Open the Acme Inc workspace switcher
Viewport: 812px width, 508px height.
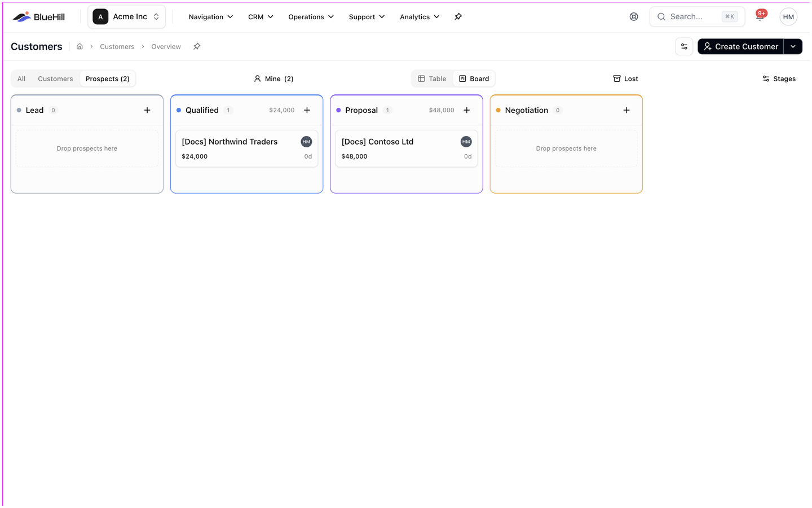(127, 17)
